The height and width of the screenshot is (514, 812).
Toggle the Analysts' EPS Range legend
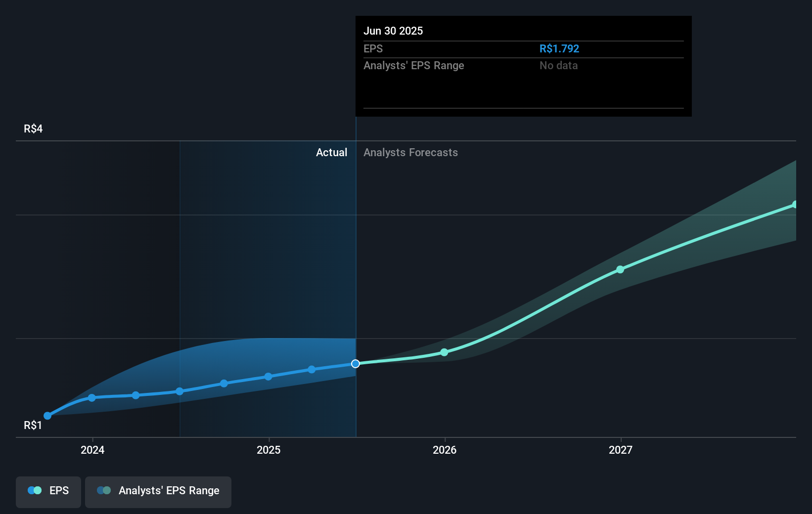pos(158,492)
